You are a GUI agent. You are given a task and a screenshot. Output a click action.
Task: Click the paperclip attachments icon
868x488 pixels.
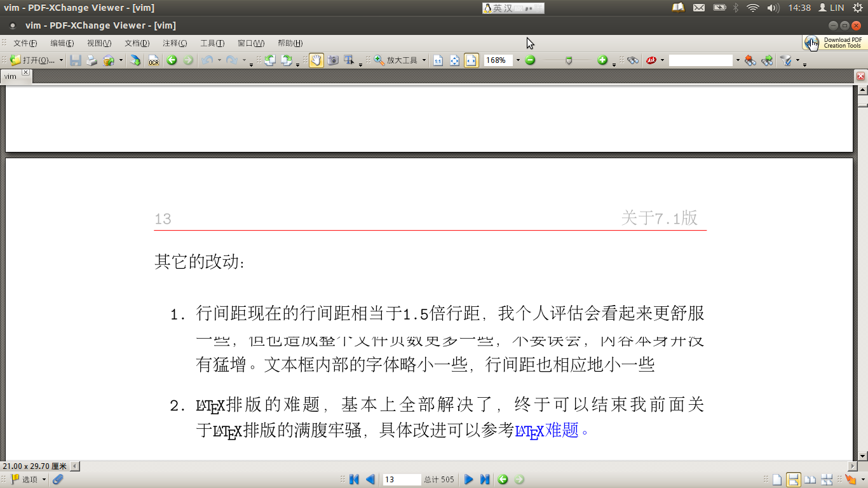[58, 479]
